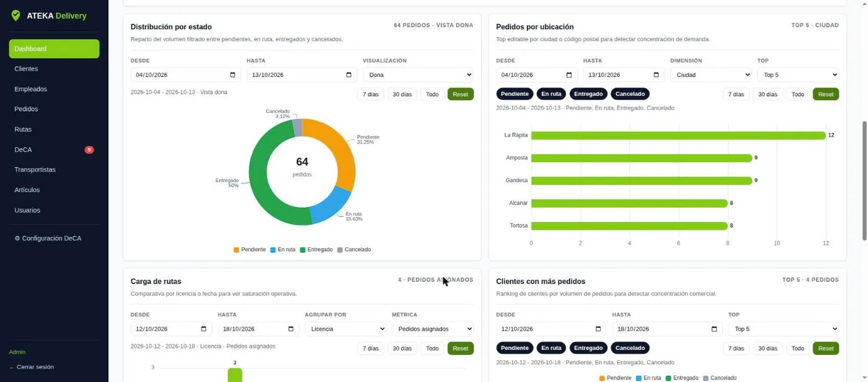
Task: Click the page vertical scrollbar
Action: [x=865, y=180]
